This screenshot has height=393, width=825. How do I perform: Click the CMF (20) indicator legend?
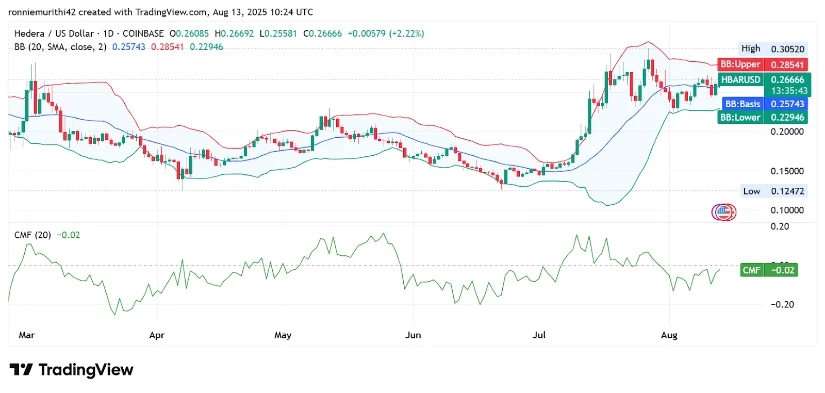click(x=33, y=235)
